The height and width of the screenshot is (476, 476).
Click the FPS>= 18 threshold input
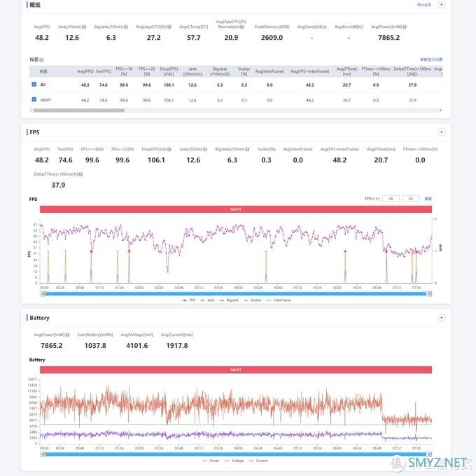click(391, 199)
